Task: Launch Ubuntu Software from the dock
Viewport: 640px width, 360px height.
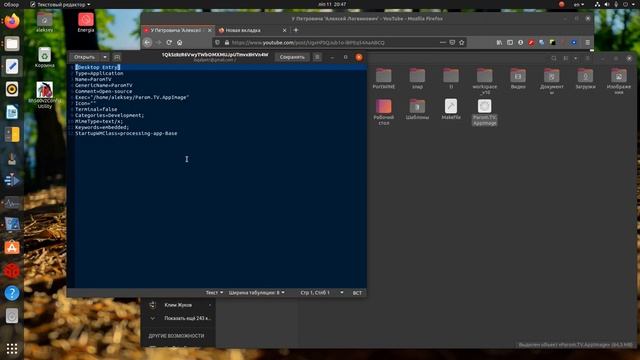Action: tap(12, 247)
